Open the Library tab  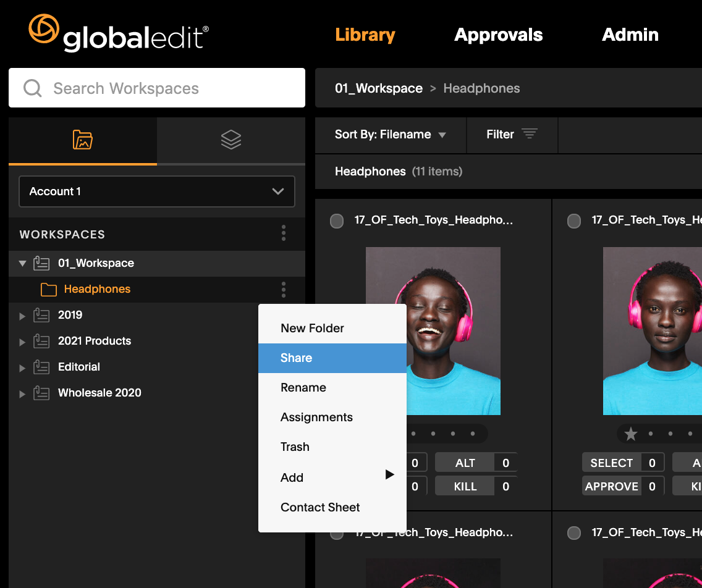click(365, 35)
